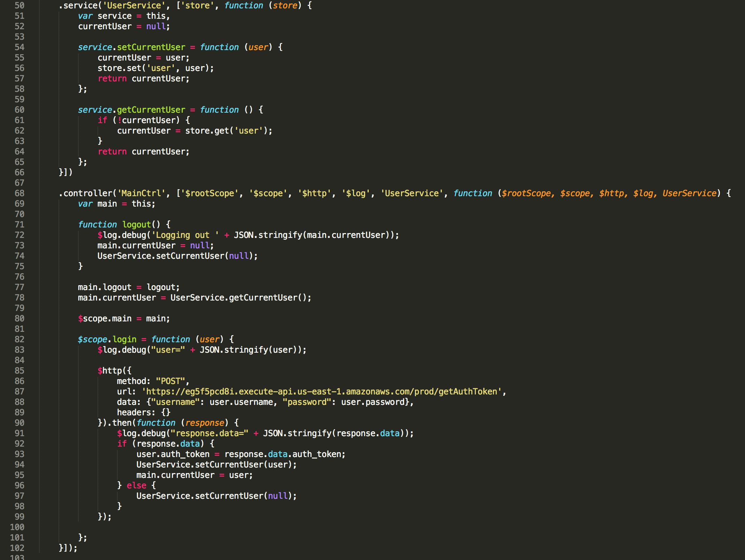The height and width of the screenshot is (560, 745).
Task: Click getCurrentUser in the service definition line
Action: (151, 110)
